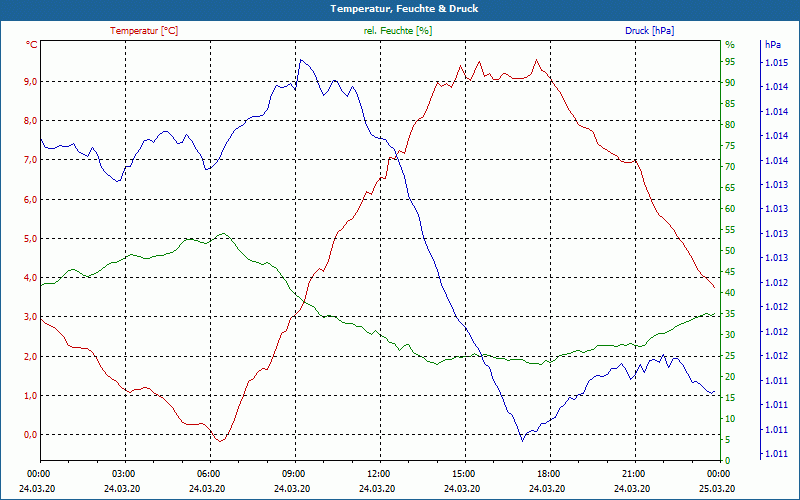The width and height of the screenshot is (800, 500).
Task: Select humidity axis value 10
Action: (730, 419)
